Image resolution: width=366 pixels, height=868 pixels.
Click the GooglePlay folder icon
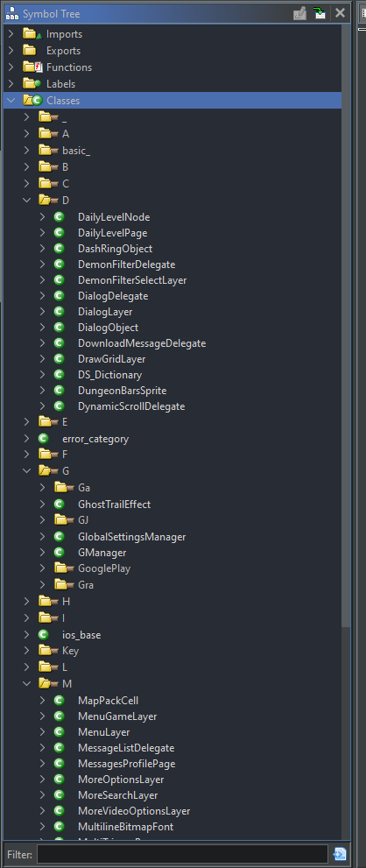click(64, 568)
